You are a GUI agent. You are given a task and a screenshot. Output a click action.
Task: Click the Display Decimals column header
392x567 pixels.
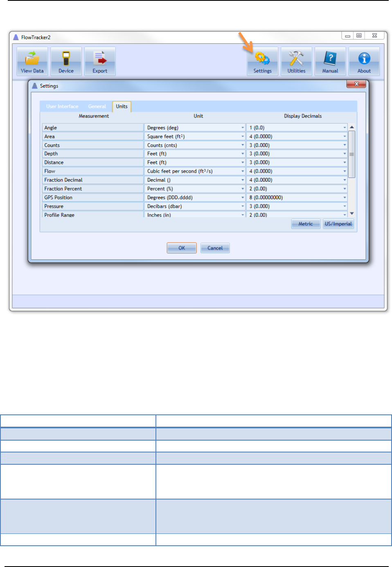[x=303, y=116]
